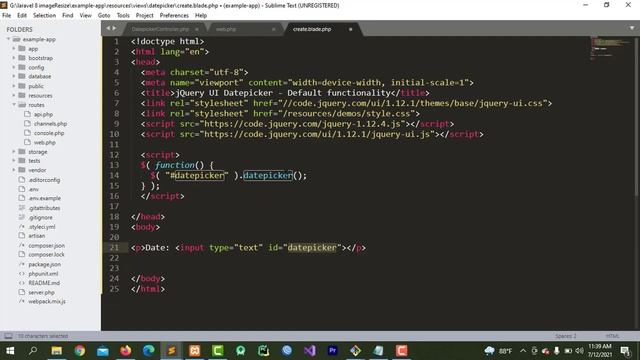The width and height of the screenshot is (640, 360).
Task: Expand the public folder arrow
Action: [x=13, y=86]
